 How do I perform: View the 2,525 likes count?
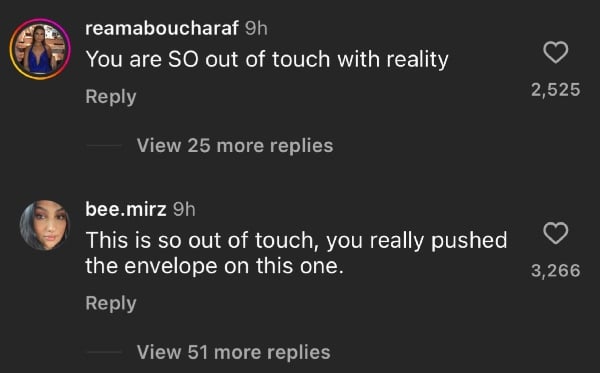pos(556,90)
